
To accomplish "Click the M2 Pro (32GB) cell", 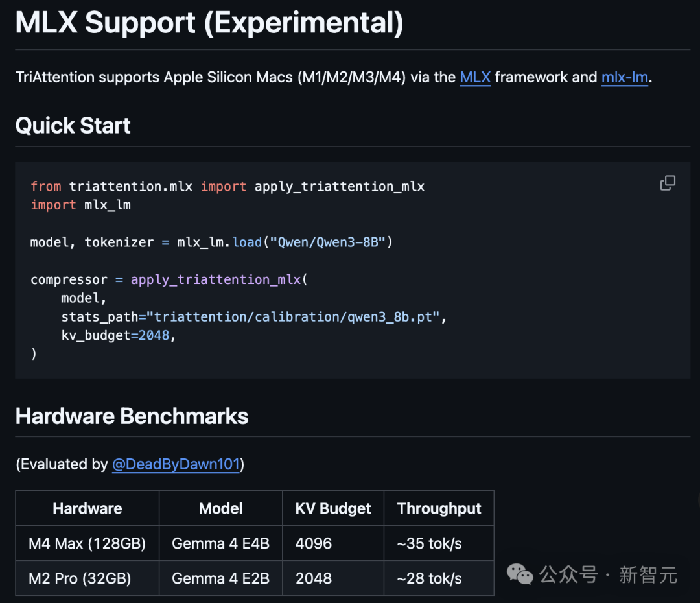I will [x=87, y=578].
